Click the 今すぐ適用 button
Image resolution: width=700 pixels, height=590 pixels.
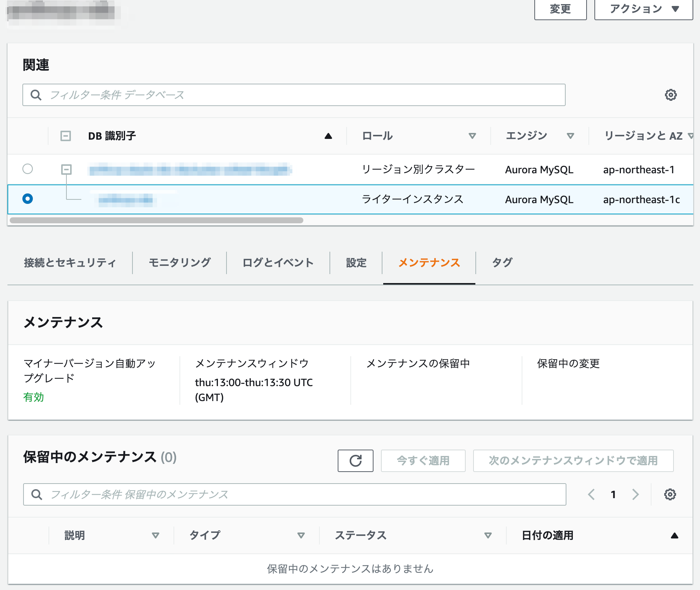coord(423,461)
